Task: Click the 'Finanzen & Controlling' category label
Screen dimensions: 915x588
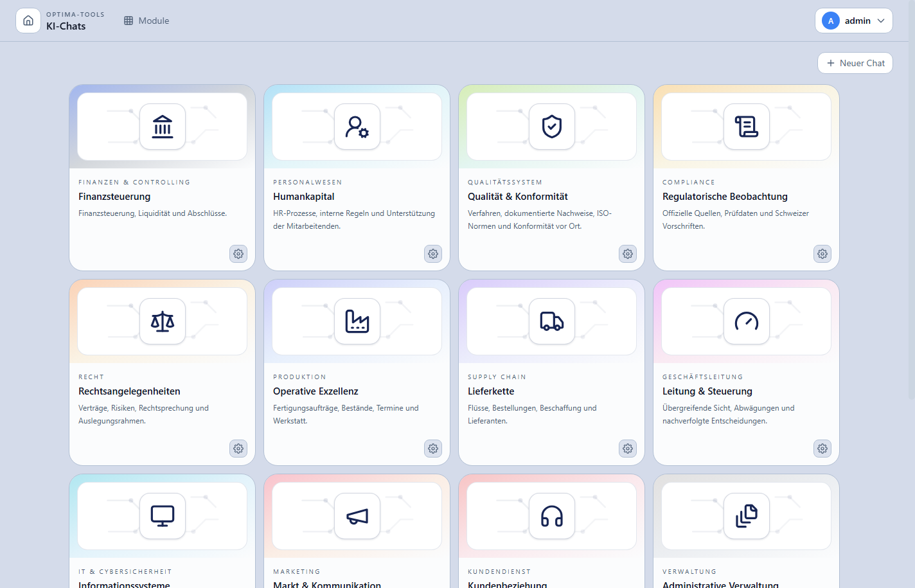Action: point(134,183)
